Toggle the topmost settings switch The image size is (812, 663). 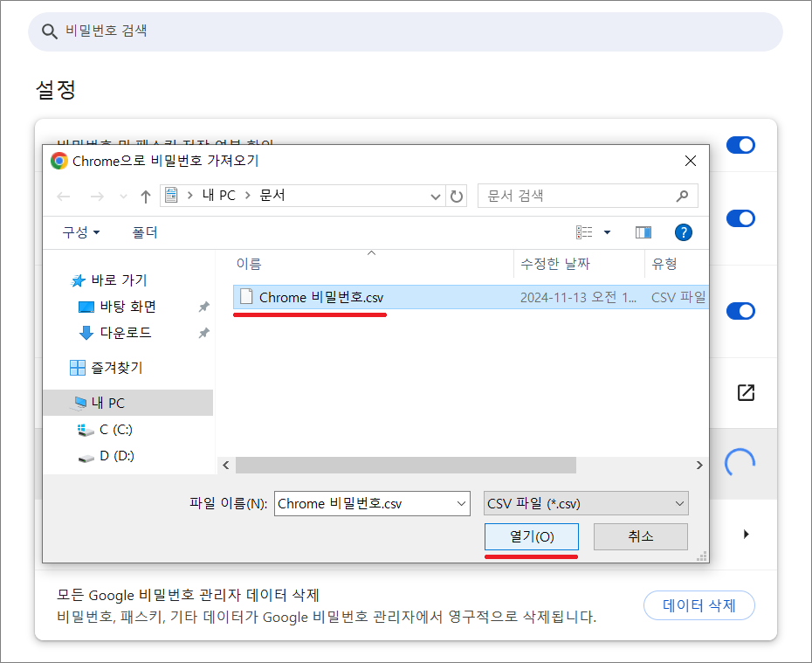740,145
